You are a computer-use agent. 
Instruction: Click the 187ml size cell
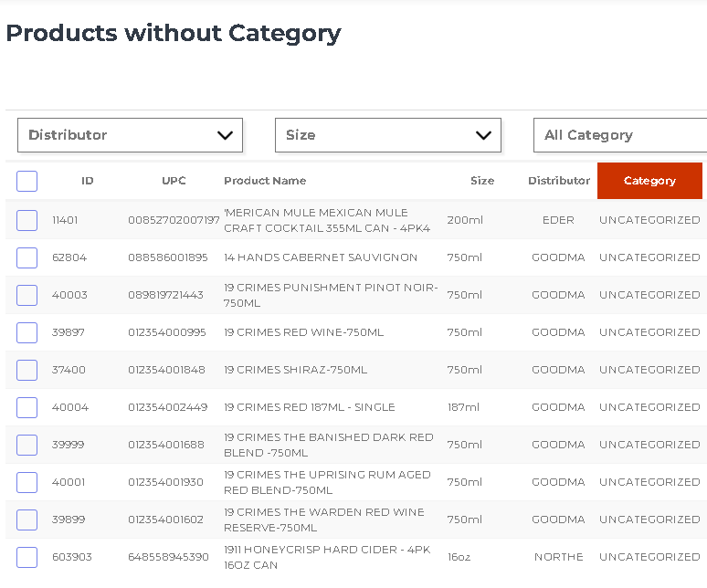click(463, 407)
